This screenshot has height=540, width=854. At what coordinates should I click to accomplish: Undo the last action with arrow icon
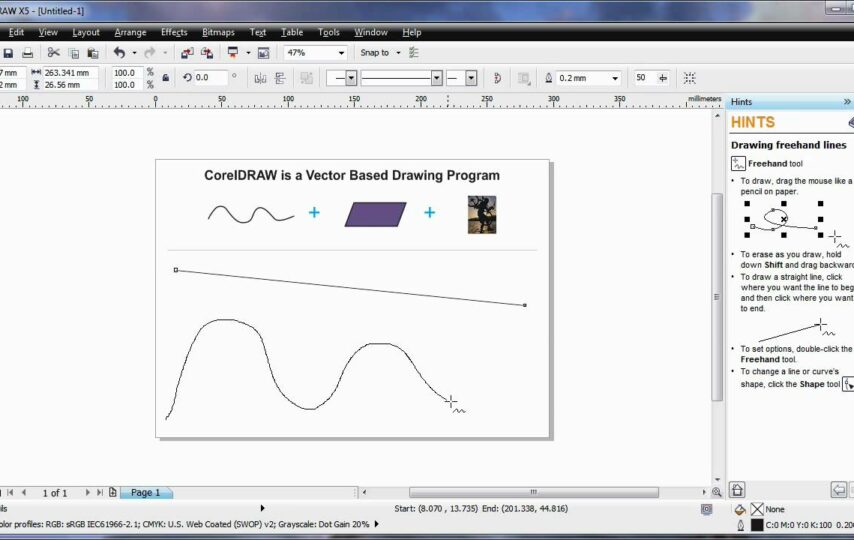(119, 52)
